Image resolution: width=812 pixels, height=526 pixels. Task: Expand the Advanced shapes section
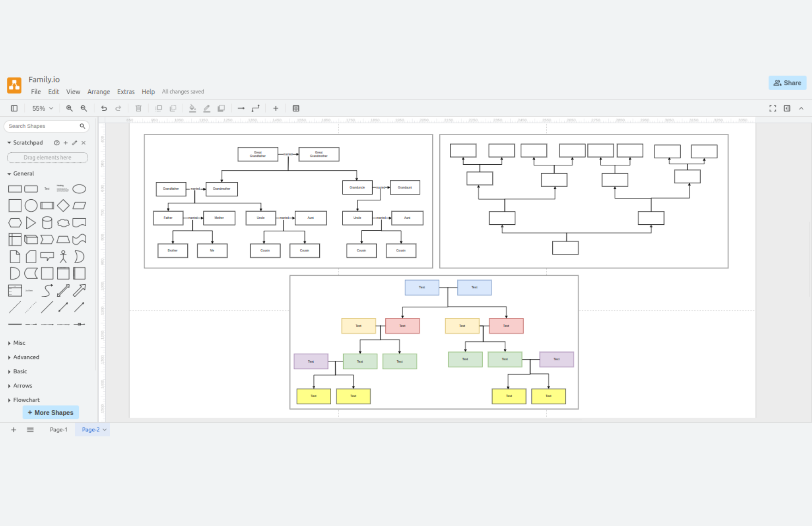pos(24,357)
